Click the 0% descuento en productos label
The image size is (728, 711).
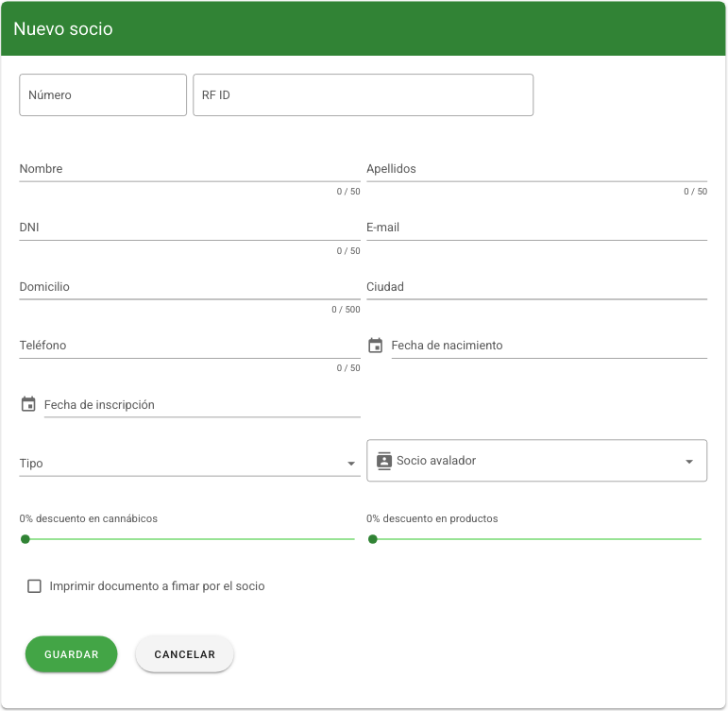tap(432, 518)
